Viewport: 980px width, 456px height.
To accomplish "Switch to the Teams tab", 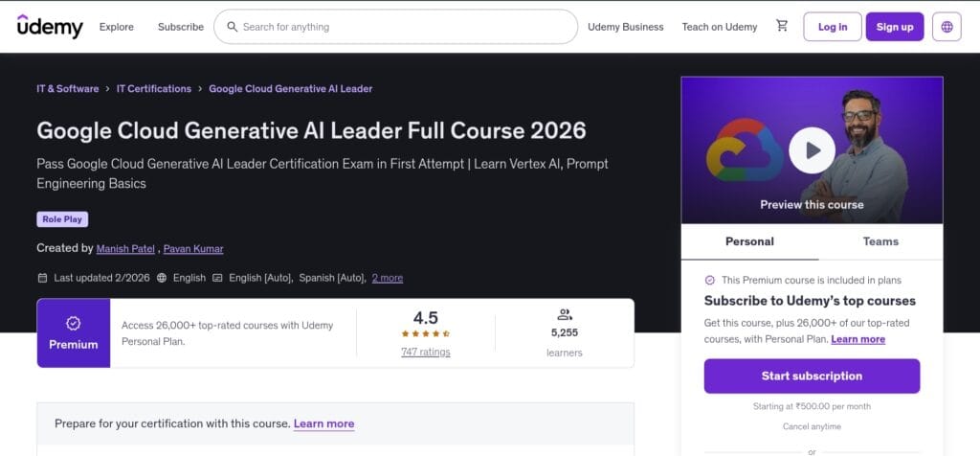I will [880, 241].
